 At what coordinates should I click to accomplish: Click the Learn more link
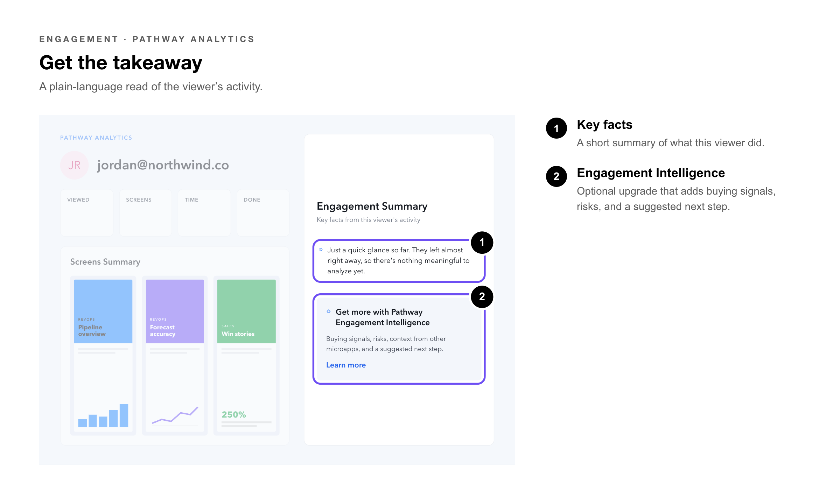pos(346,365)
